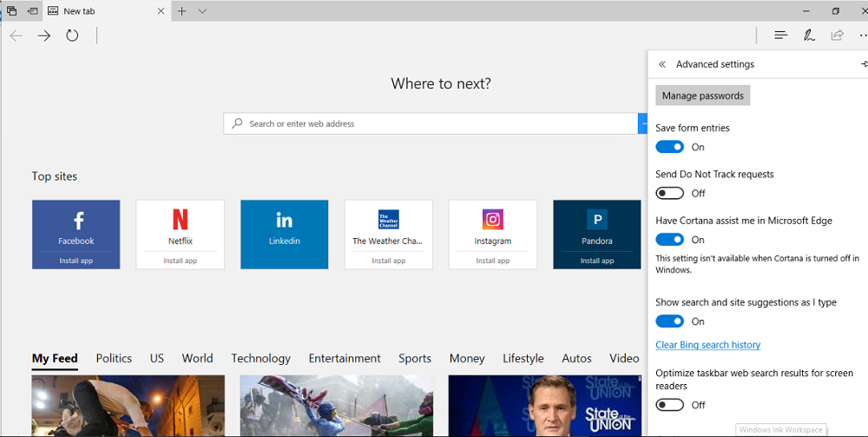Switch to the Technology feed tab
The height and width of the screenshot is (437, 868).
[x=260, y=359]
